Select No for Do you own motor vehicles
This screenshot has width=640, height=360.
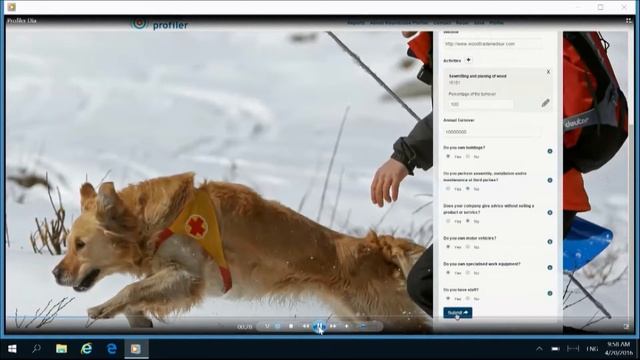468,247
